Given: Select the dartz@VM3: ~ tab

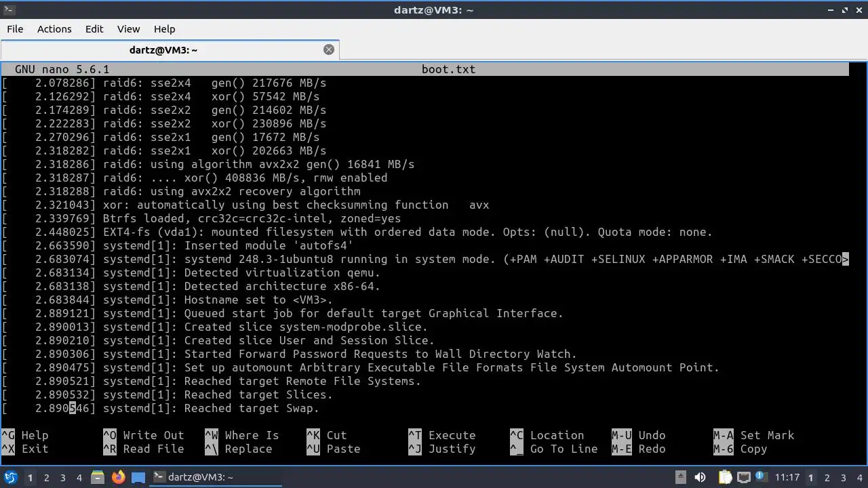Looking at the screenshot, I should pyautogui.click(x=170, y=49).
